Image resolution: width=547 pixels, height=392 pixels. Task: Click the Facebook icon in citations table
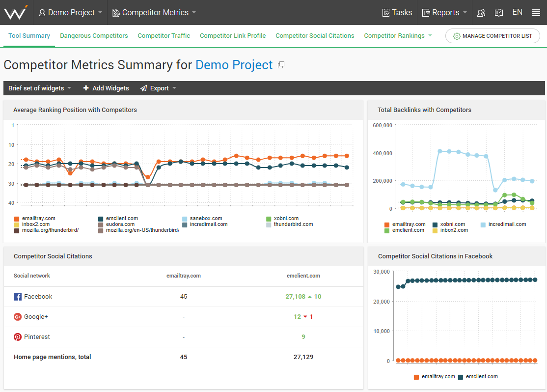(x=18, y=297)
